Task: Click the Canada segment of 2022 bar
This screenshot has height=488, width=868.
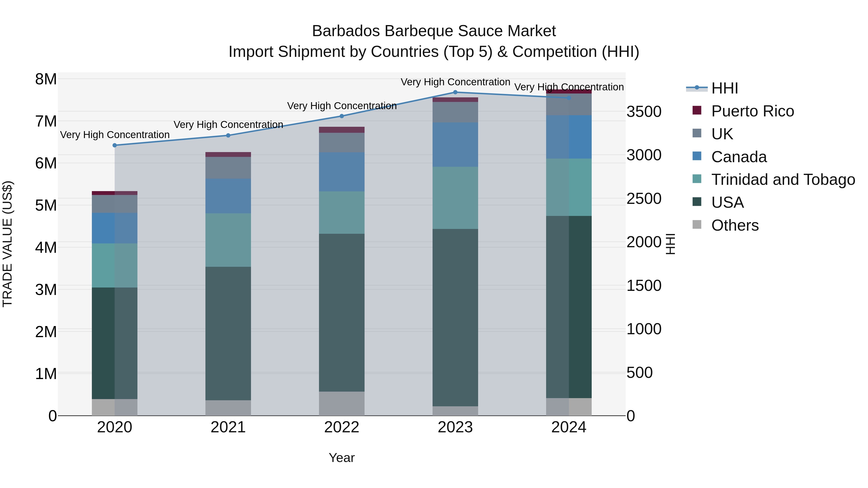Action: point(342,172)
